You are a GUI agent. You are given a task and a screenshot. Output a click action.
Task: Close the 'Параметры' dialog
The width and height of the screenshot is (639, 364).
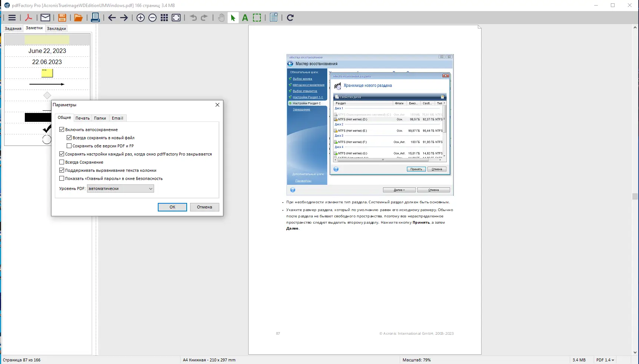(x=217, y=105)
